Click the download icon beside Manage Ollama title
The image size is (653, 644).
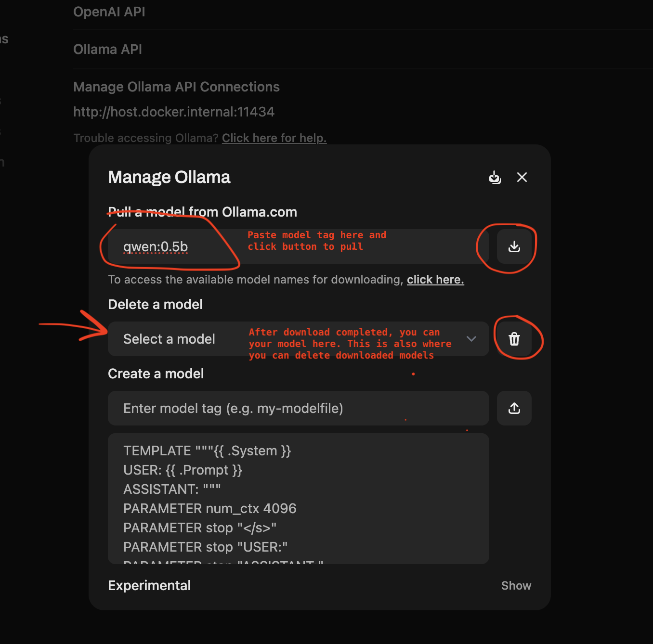point(495,177)
